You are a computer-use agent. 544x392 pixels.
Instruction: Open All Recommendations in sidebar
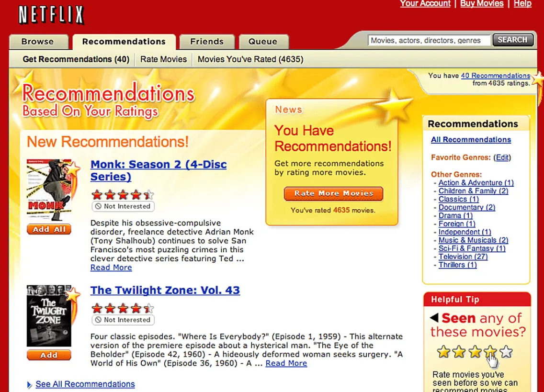(x=471, y=139)
